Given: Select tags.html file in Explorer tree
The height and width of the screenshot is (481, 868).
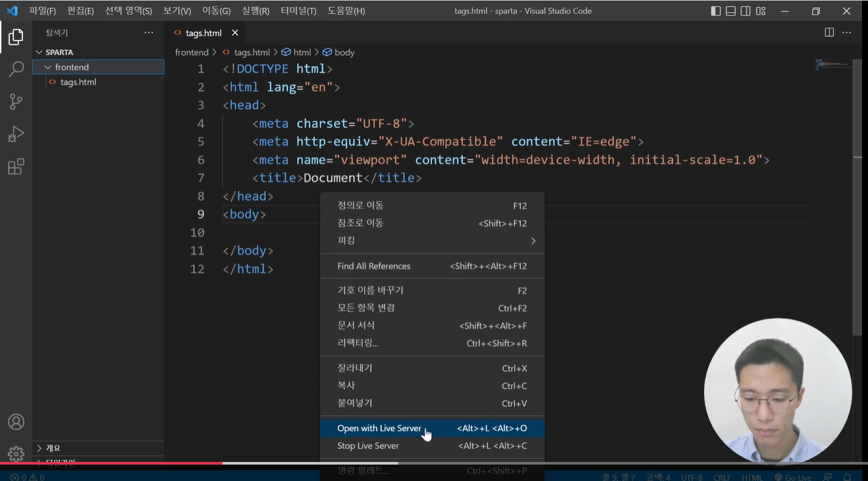Looking at the screenshot, I should pos(98,82).
